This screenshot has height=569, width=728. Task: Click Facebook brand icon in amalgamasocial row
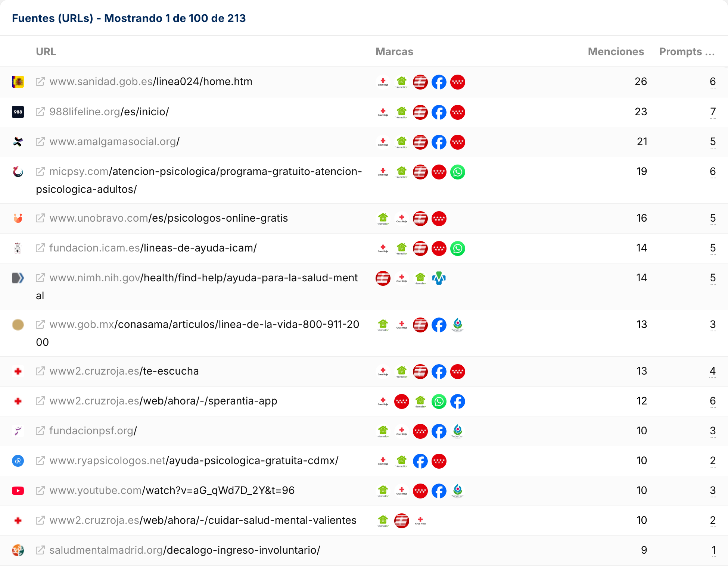click(439, 142)
